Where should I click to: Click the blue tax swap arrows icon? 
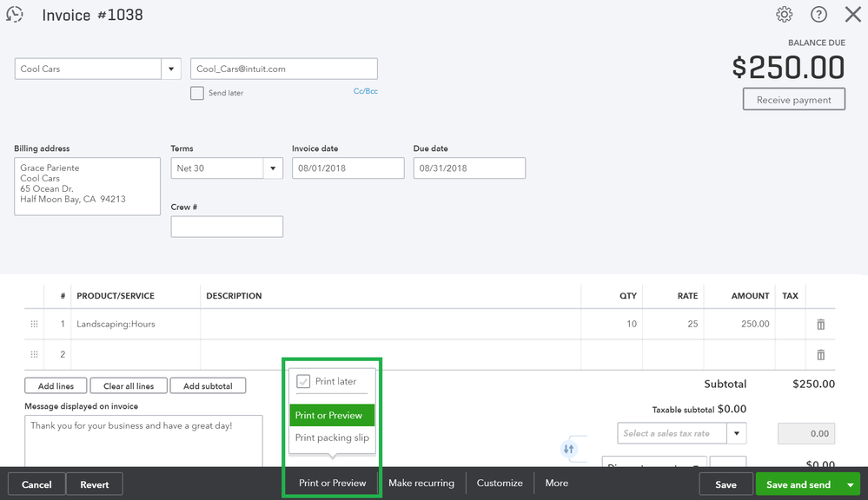pyautogui.click(x=569, y=449)
